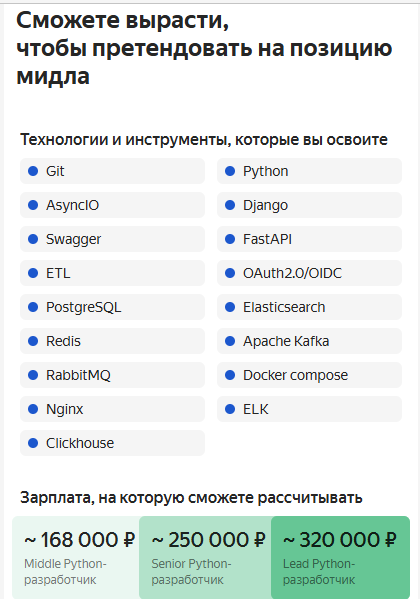Click the ETL chip
The width and height of the screenshot is (420, 599).
click(112, 273)
